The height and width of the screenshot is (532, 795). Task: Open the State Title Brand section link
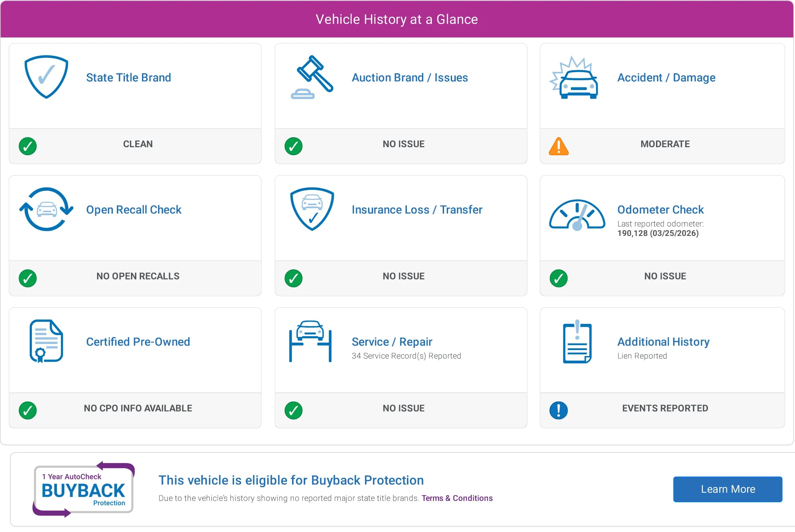coord(128,78)
